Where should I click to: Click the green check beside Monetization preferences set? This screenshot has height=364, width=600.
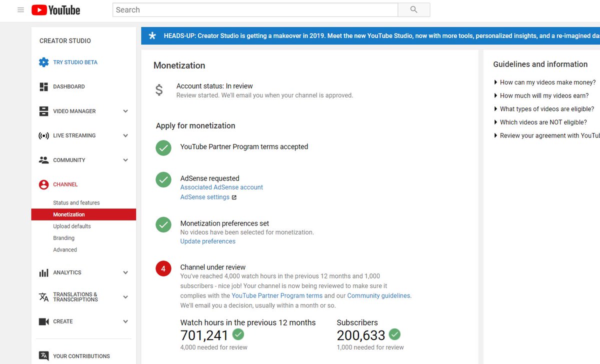pyautogui.click(x=163, y=224)
